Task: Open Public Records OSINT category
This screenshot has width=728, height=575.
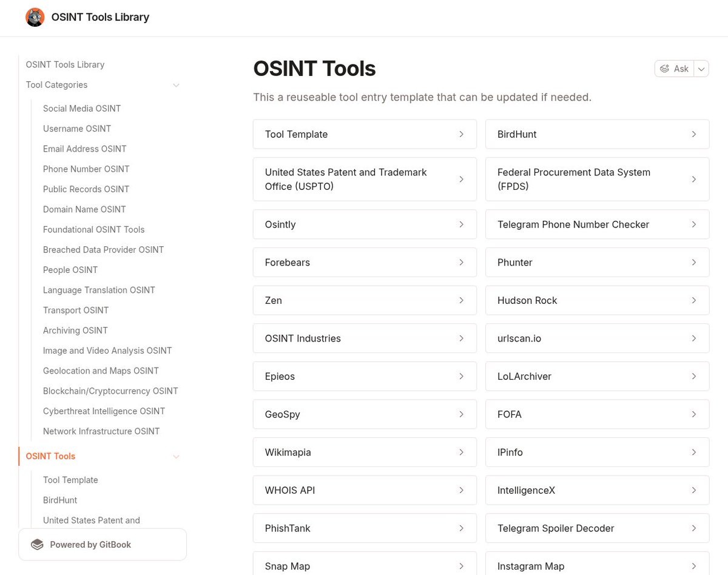Action: coord(86,189)
